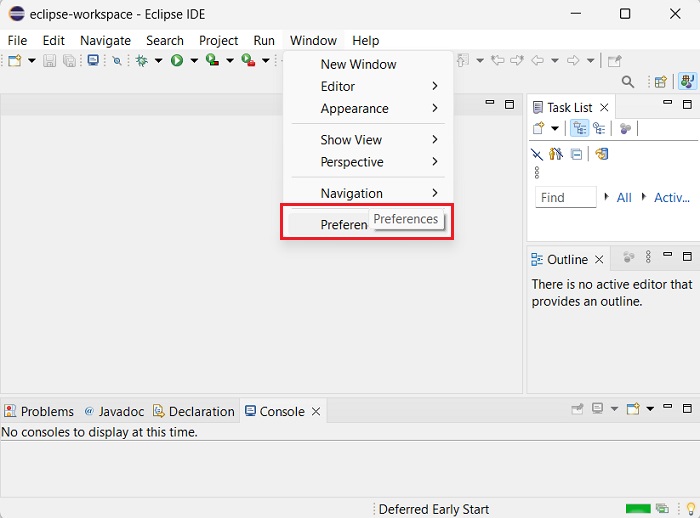Screen dimensions: 700x518
Task: Open the Help menu
Action: (x=366, y=41)
